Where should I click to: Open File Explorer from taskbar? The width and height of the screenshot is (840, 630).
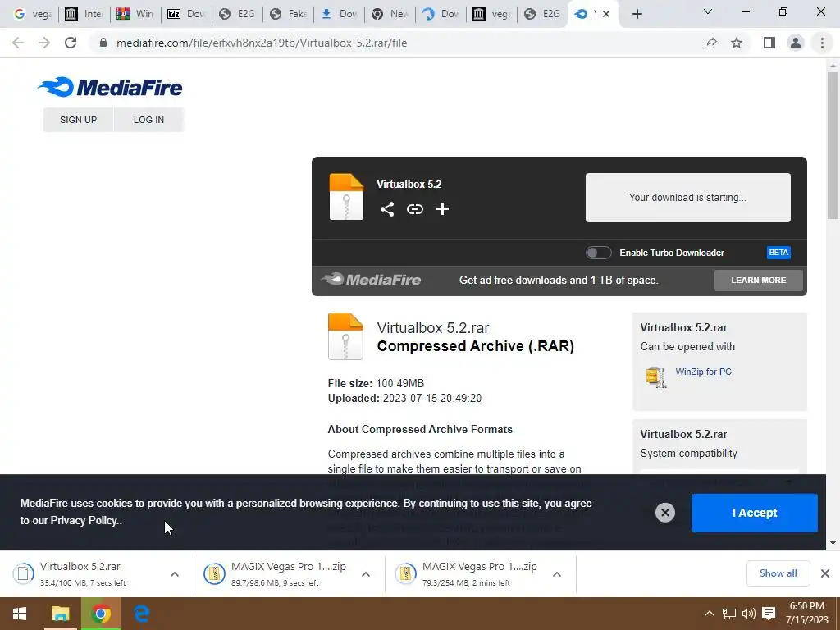pos(60,614)
